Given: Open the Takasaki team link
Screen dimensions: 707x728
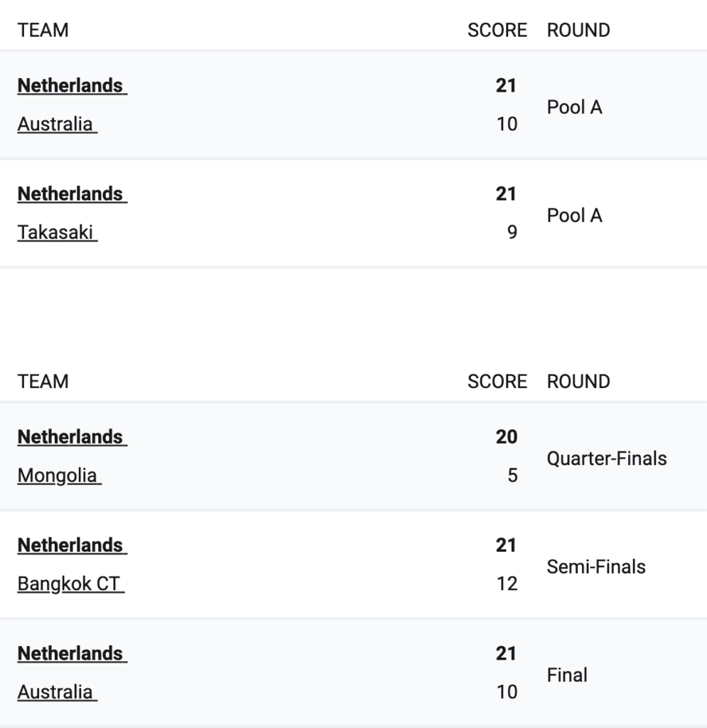Looking at the screenshot, I should click(58, 232).
